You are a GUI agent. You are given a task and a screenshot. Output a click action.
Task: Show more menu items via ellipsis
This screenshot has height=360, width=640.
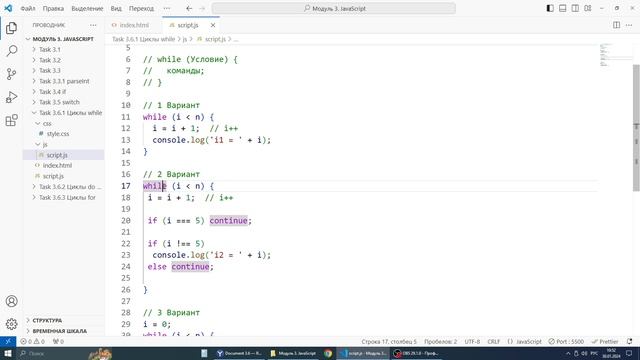click(x=167, y=8)
